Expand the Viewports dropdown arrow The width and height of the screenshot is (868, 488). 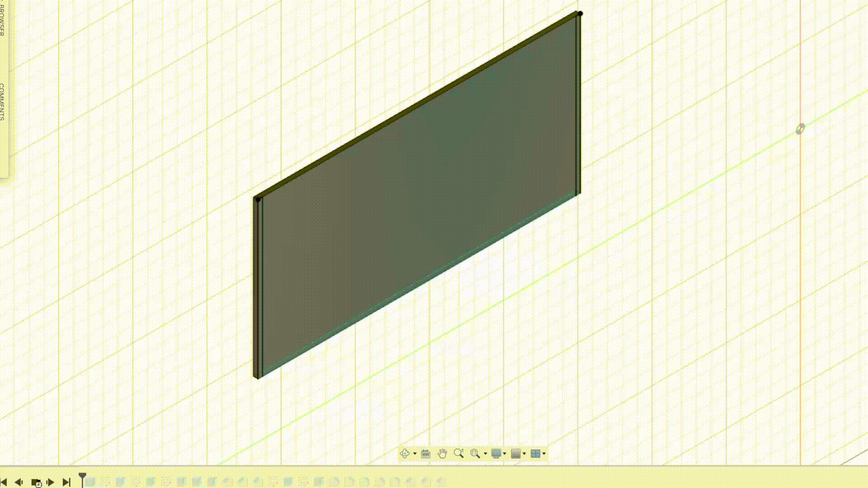[x=544, y=454]
